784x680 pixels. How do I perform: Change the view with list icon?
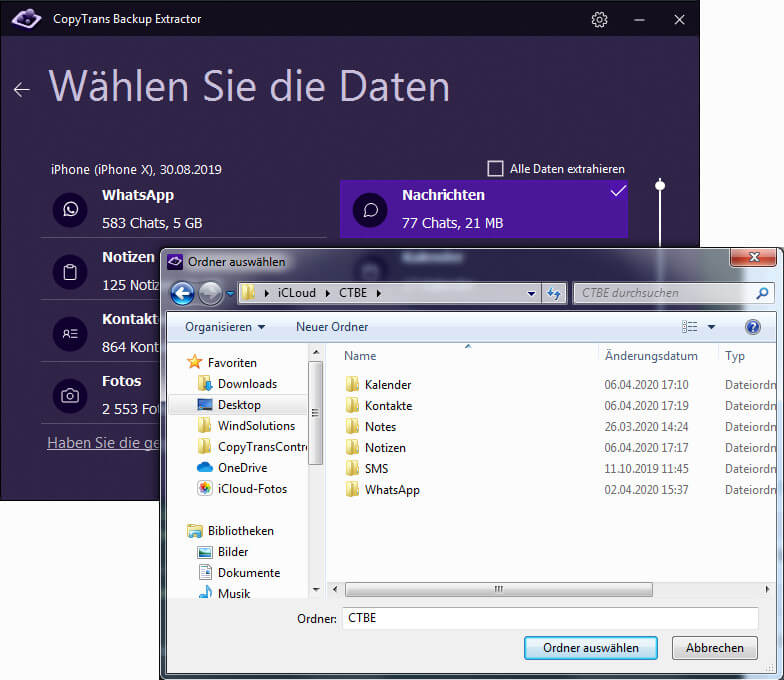[690, 327]
